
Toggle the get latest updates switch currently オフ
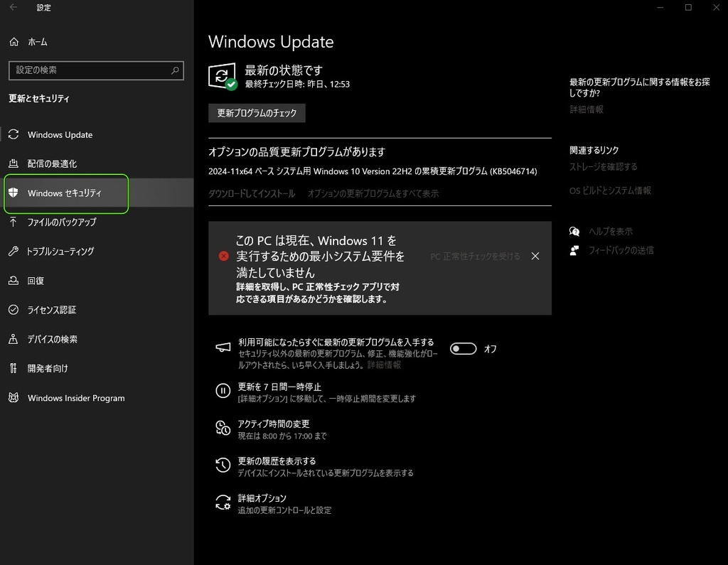coord(464,349)
